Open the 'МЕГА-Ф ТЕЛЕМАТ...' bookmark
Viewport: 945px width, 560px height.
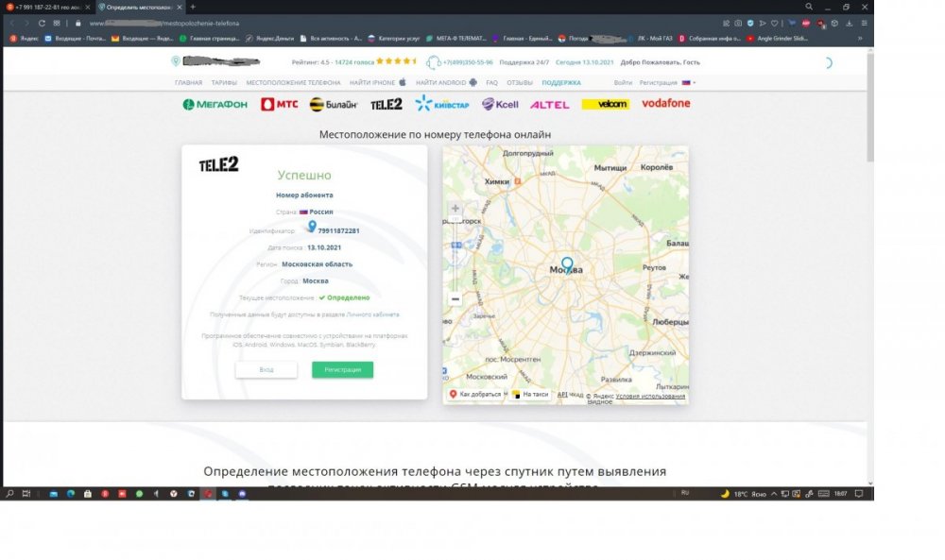[456, 38]
